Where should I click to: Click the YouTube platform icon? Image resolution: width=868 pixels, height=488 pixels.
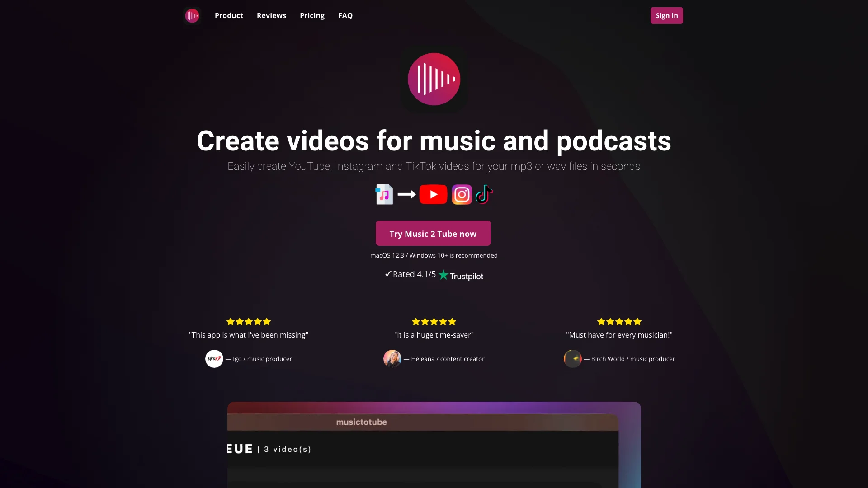[433, 194]
